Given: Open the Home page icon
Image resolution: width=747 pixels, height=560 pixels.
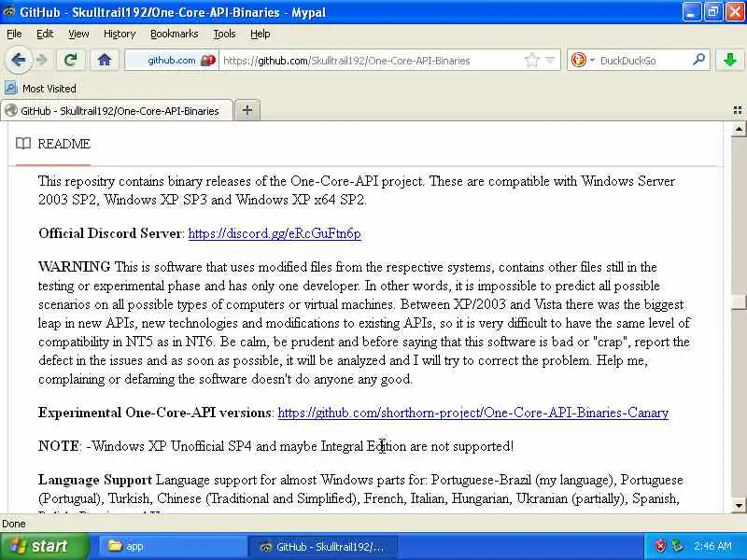Looking at the screenshot, I should tap(105, 60).
